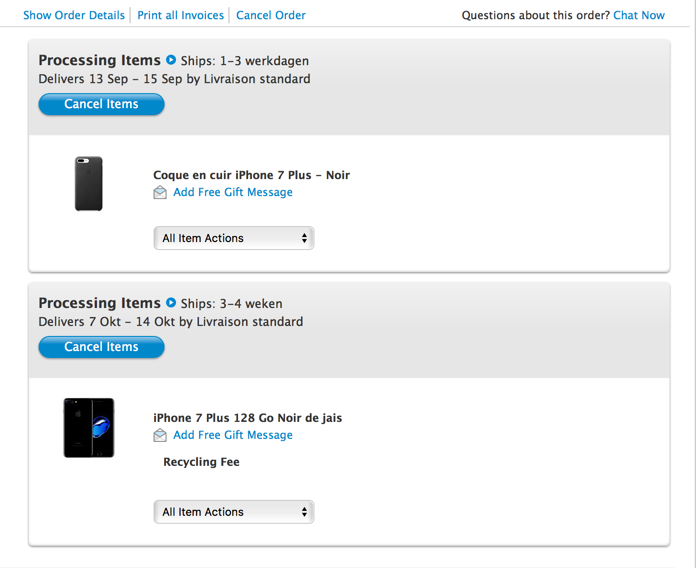696x568 pixels.
Task: Cancel Items in the 3–4 weken shipment
Action: pyautogui.click(x=102, y=347)
